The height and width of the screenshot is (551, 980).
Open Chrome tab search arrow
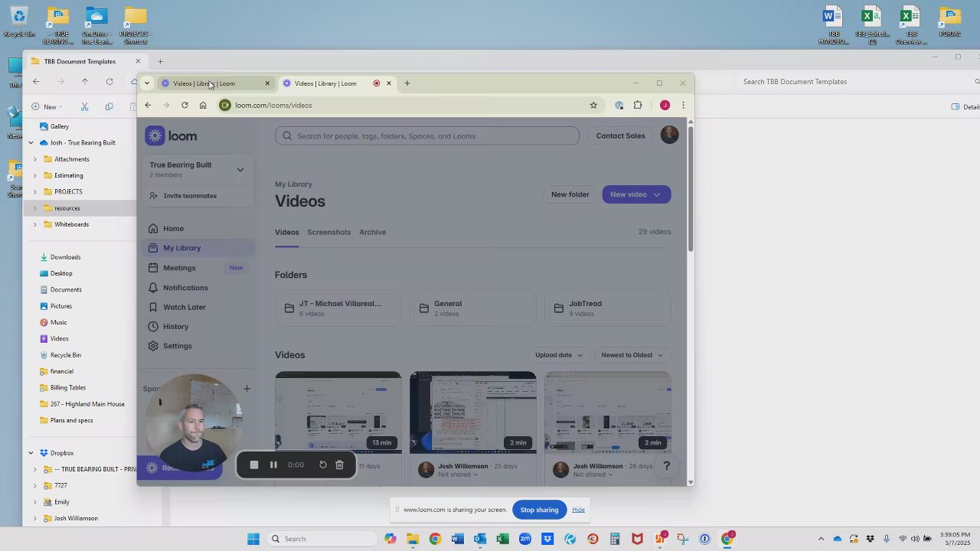[x=146, y=83]
